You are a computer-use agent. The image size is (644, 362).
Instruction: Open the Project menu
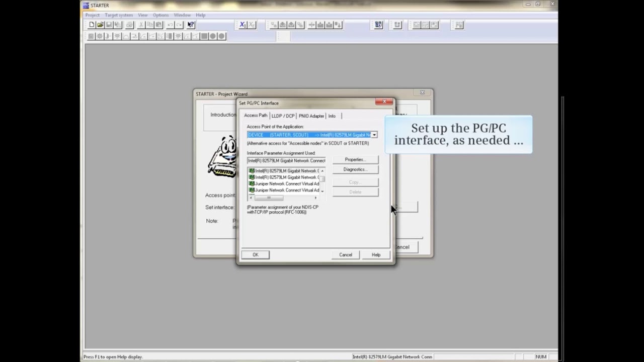93,15
